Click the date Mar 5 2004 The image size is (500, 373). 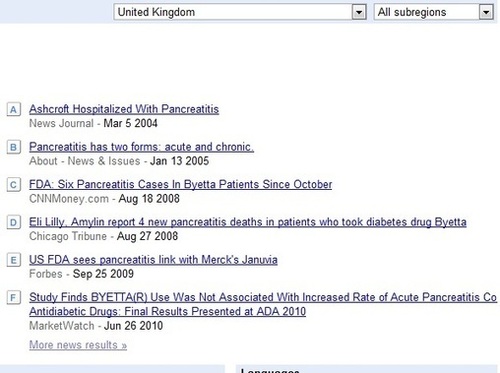point(130,124)
